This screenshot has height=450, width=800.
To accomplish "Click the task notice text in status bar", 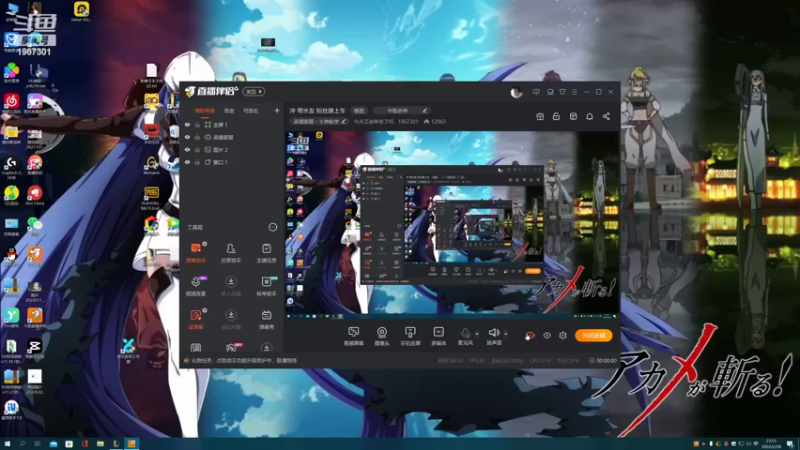I will [243, 361].
